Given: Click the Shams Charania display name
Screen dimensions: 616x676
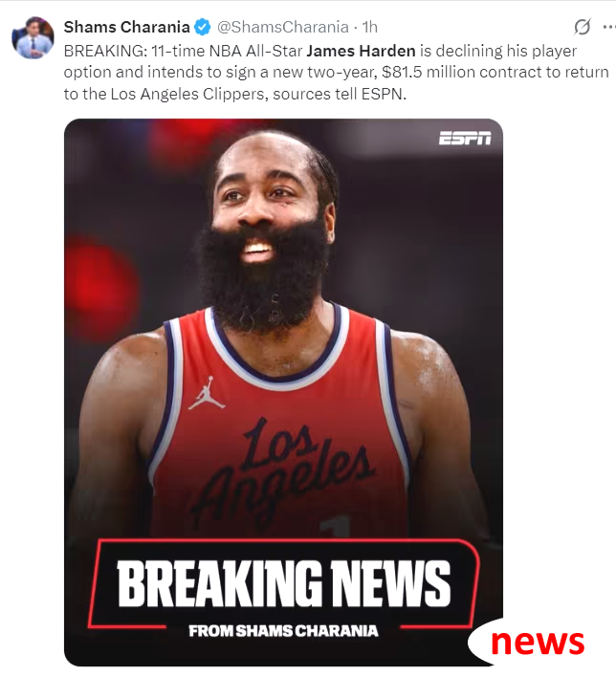Looking at the screenshot, I should 126,27.
